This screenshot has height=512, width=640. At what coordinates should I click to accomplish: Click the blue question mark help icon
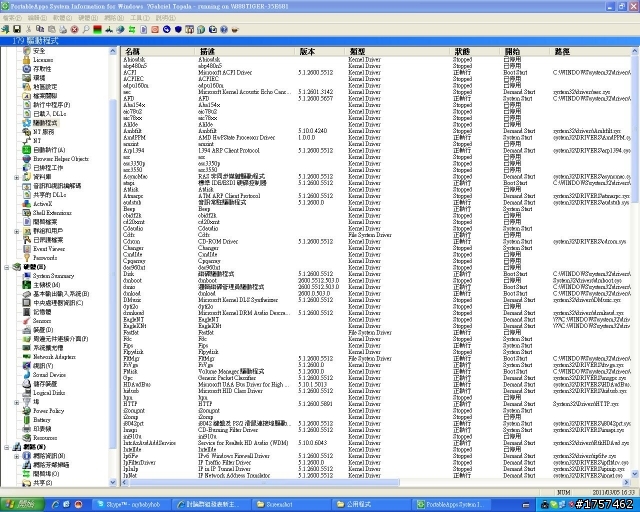pos(224,29)
